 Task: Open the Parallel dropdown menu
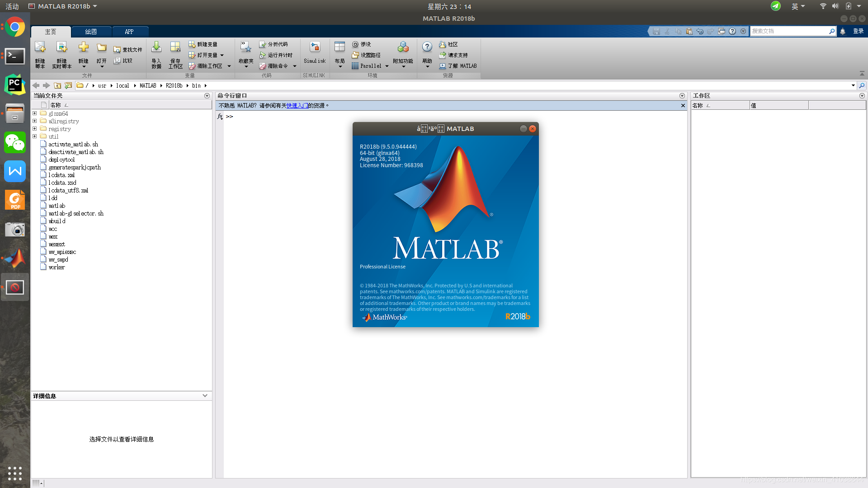click(387, 66)
